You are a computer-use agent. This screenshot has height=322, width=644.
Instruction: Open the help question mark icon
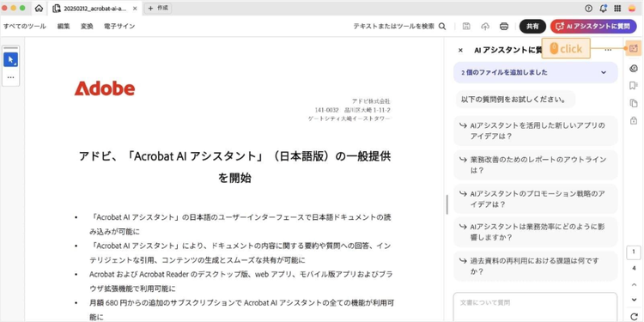[x=589, y=9]
